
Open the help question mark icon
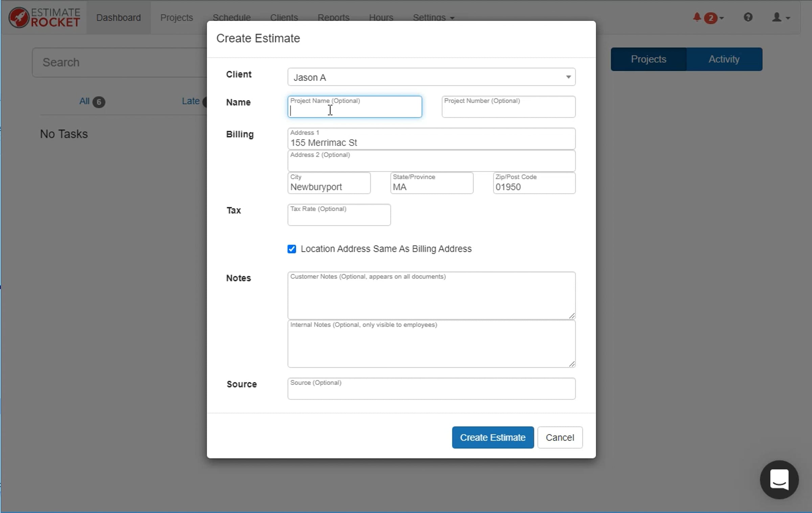coord(748,17)
